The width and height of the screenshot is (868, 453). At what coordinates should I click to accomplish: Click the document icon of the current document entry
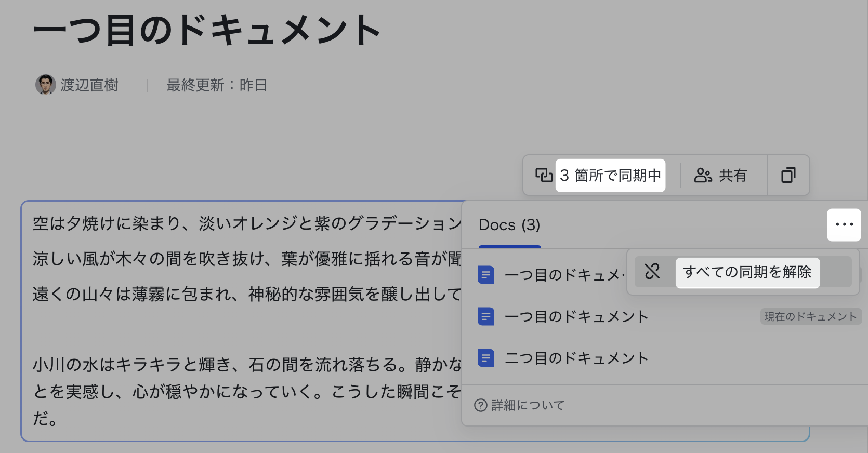pos(486,316)
